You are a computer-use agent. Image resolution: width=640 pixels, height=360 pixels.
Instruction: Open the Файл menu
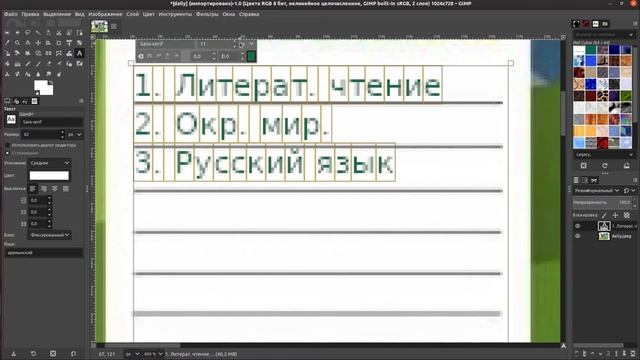pyautogui.click(x=11, y=14)
